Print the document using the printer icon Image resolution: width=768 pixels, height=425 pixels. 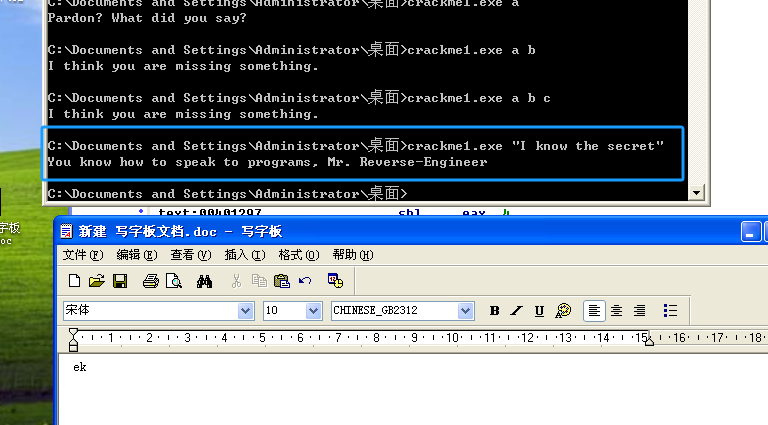pos(151,281)
